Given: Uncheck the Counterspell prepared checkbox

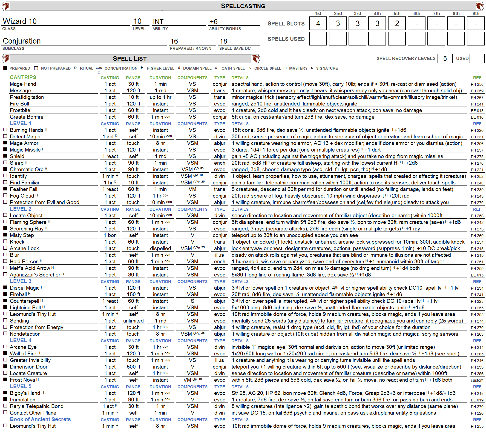Looking at the screenshot, I should pos(5,301).
